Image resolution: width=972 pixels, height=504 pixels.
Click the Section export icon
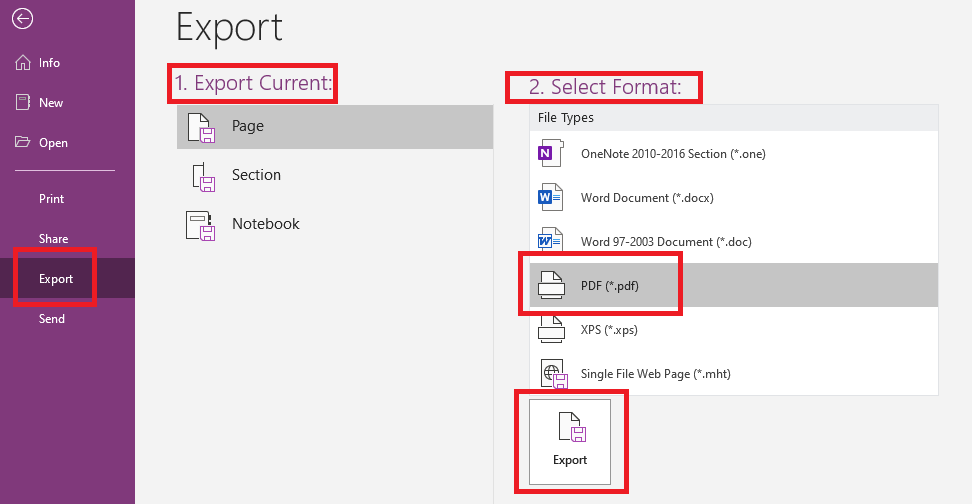coord(203,177)
